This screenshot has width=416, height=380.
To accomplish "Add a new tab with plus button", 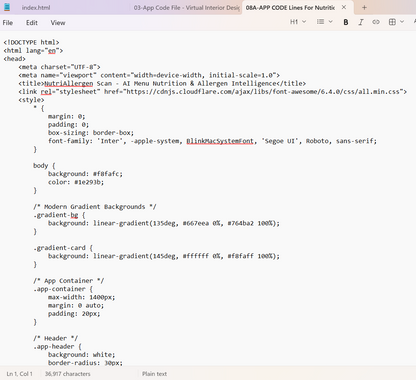I will click(364, 7).
